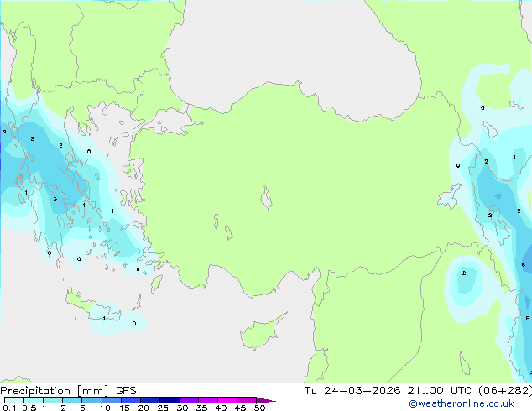532x411 pixels.
Task: Click the 35–40 mm legend color box
Action: [x=208, y=400]
